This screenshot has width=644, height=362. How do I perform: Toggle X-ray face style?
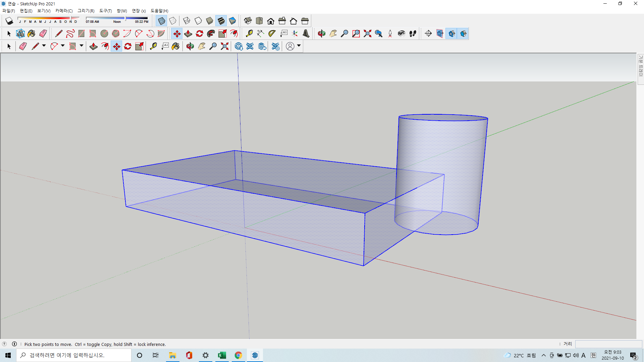[161, 21]
